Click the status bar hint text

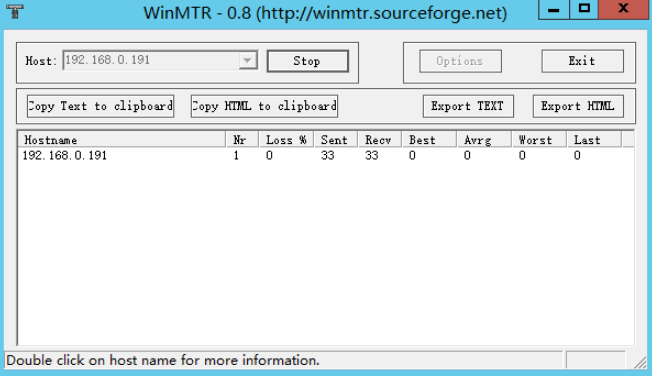point(163,360)
